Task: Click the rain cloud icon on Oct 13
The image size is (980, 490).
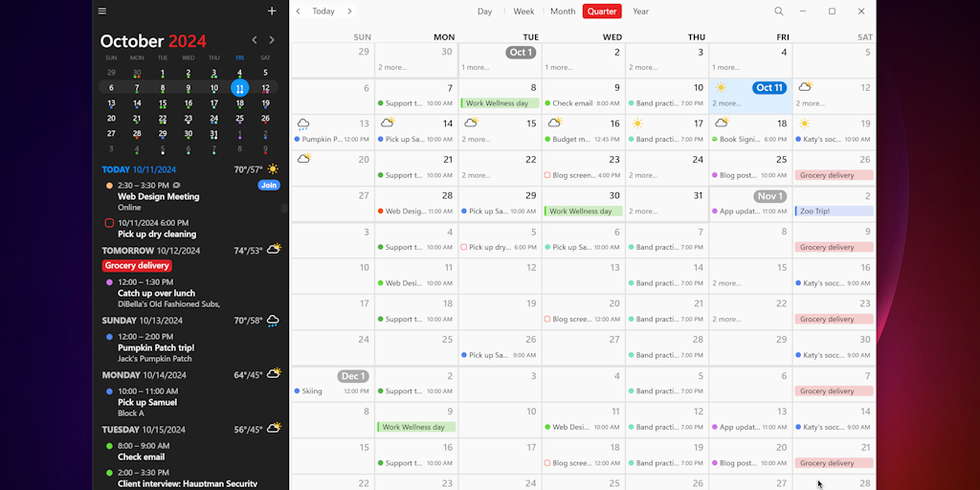Action: coord(303,123)
